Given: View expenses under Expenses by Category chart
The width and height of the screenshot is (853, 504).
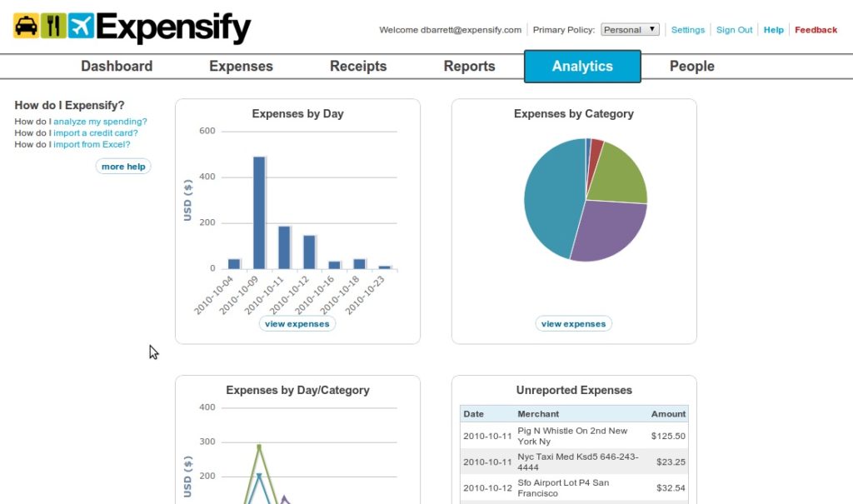Looking at the screenshot, I should coord(573,324).
